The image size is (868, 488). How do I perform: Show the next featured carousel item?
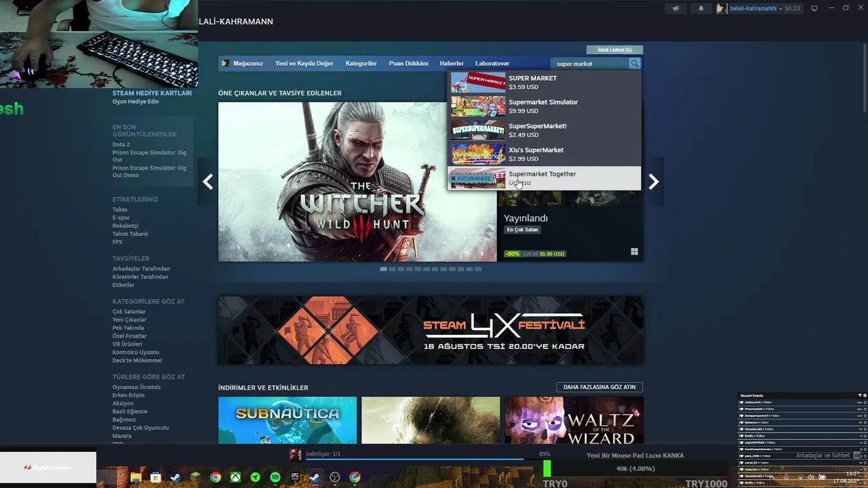pos(653,182)
